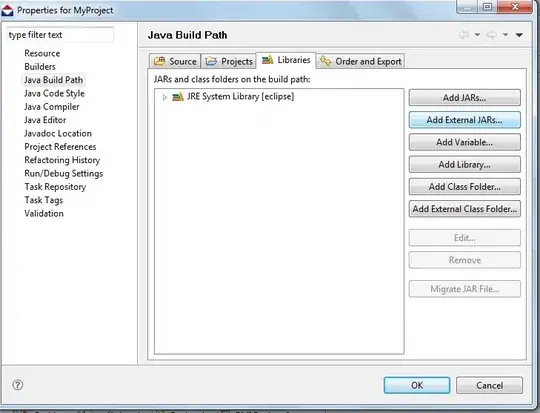Confirm with the OK button
This screenshot has width=540, height=413.
point(417,385)
